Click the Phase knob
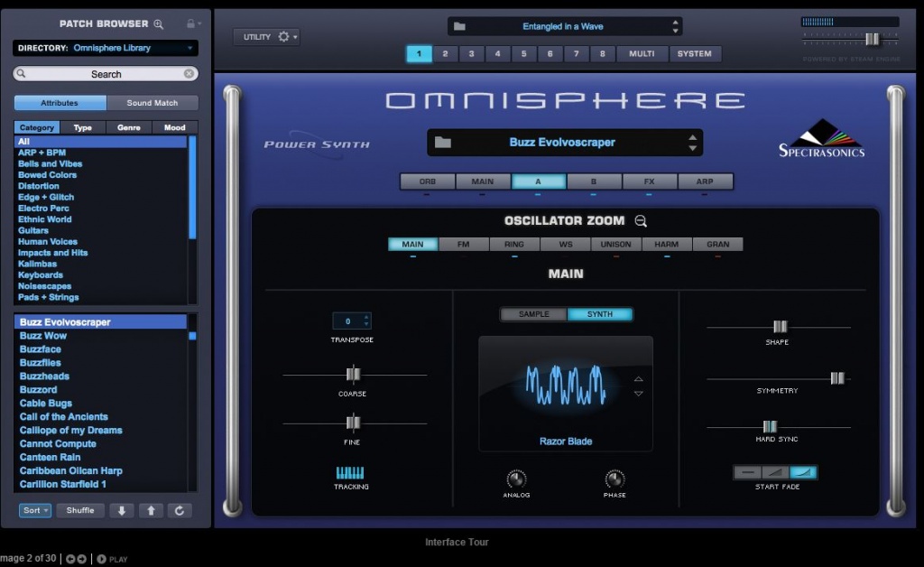The width and height of the screenshot is (924, 567). (614, 479)
